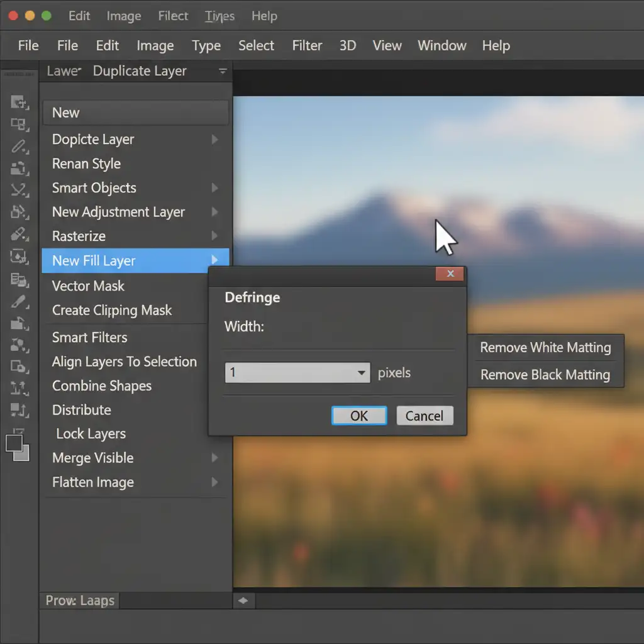644x644 pixels.
Task: Choose New Fill Layer from the menu
Action: 94,260
